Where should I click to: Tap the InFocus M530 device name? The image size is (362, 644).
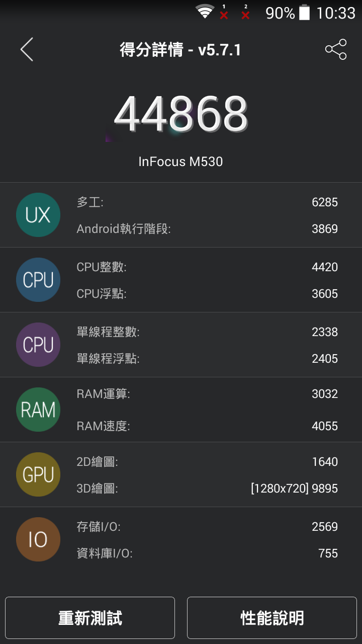tap(180, 162)
